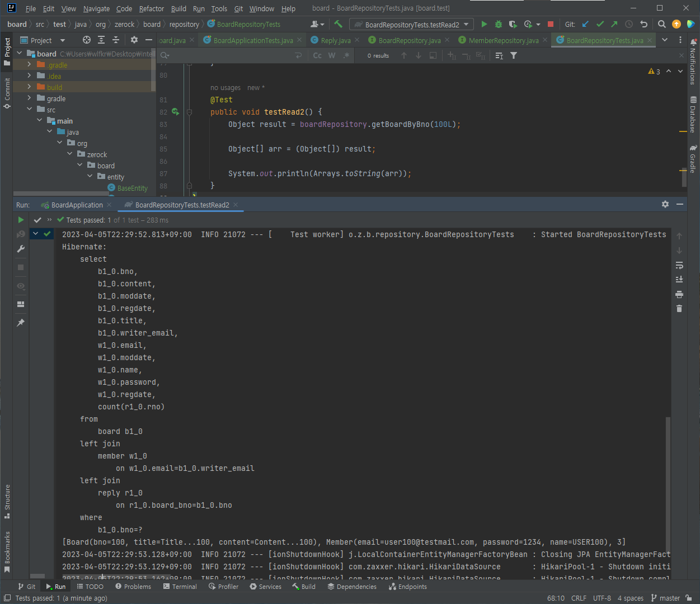Show Git history clock icon

pyautogui.click(x=629, y=24)
